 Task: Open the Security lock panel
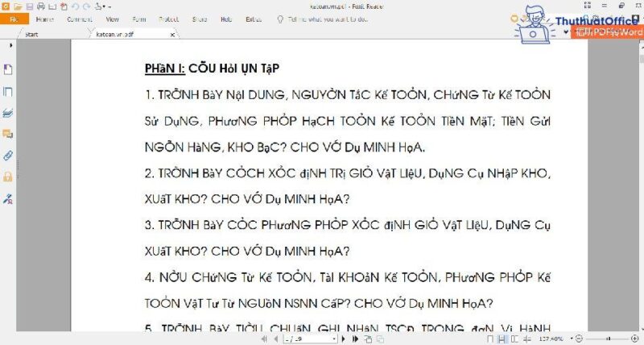tap(8, 176)
